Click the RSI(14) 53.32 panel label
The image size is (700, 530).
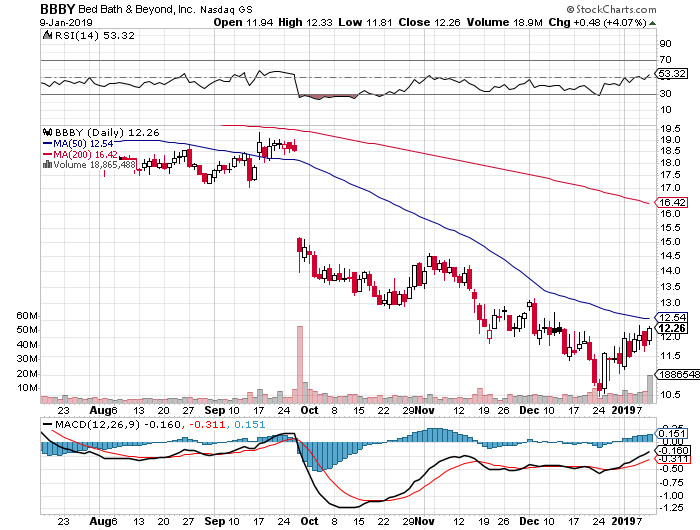95,35
